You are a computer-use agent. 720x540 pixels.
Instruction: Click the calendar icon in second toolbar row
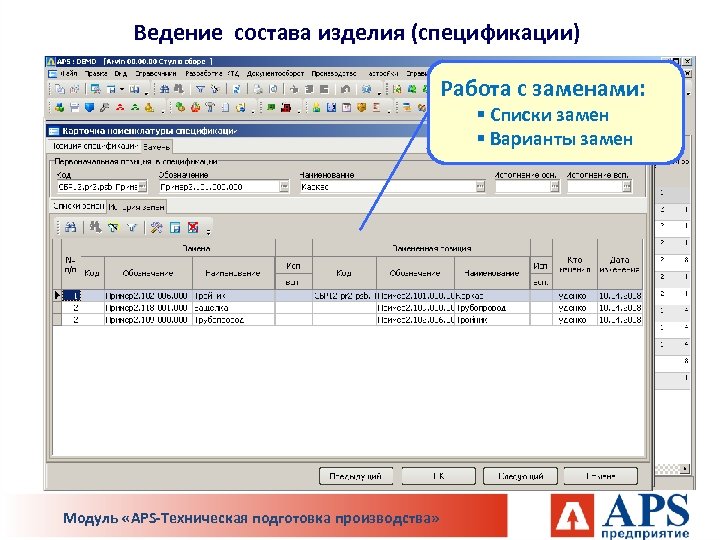pyautogui.click(x=346, y=107)
